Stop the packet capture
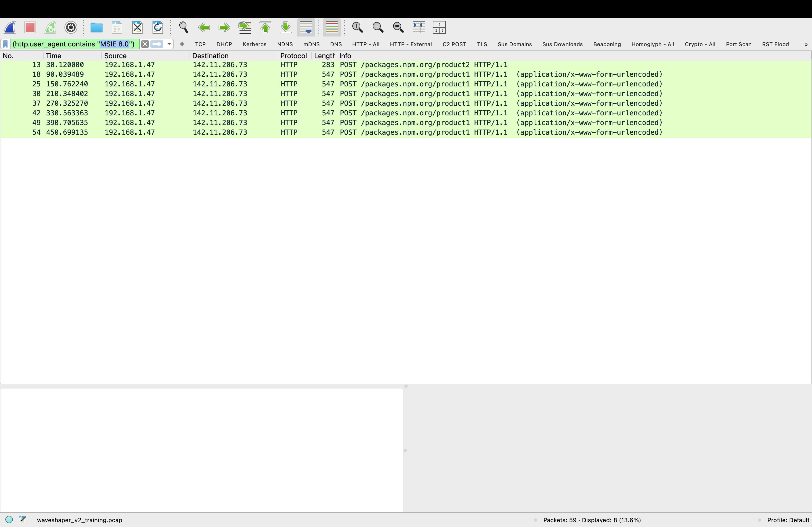812x527 pixels. coord(30,27)
